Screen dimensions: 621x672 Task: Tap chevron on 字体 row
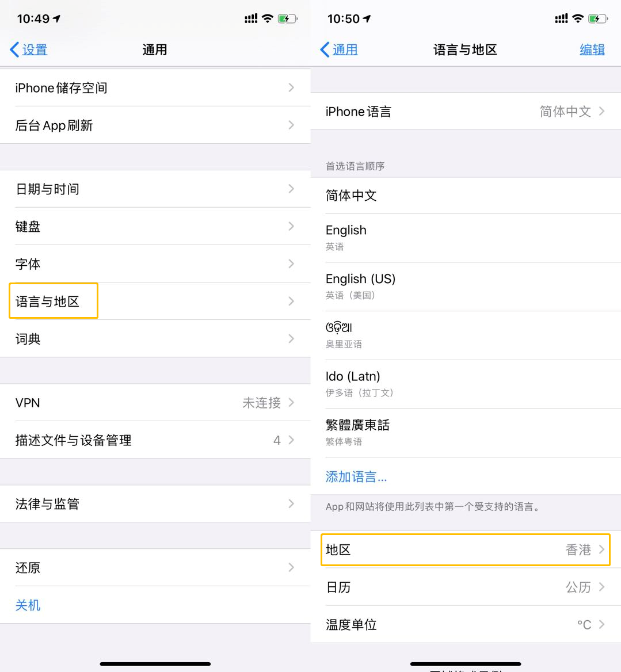pos(291,264)
